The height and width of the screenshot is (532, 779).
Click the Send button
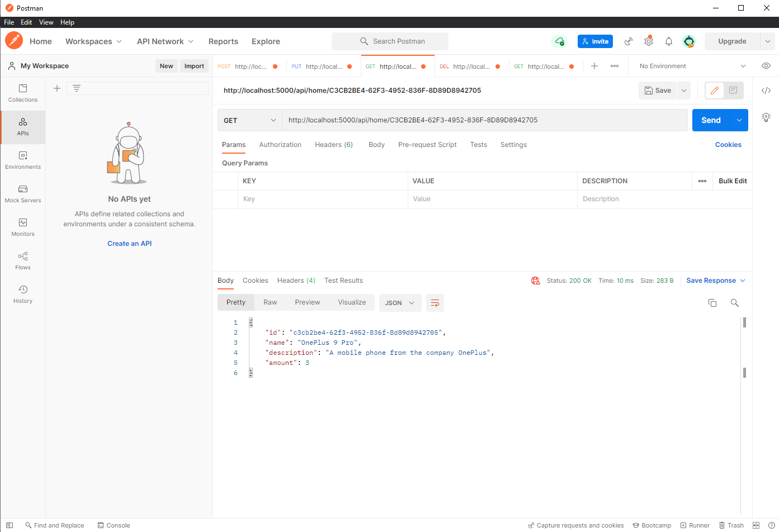711,120
